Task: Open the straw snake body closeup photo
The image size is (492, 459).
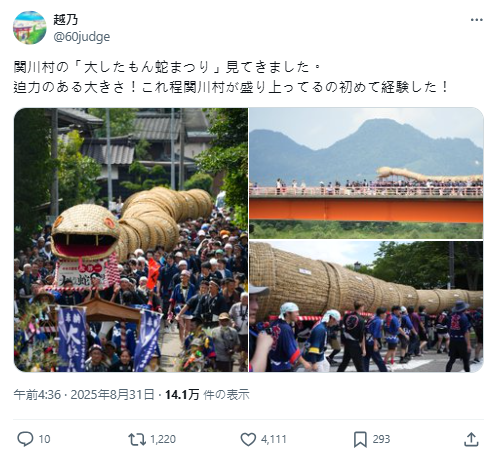Action: (366, 306)
